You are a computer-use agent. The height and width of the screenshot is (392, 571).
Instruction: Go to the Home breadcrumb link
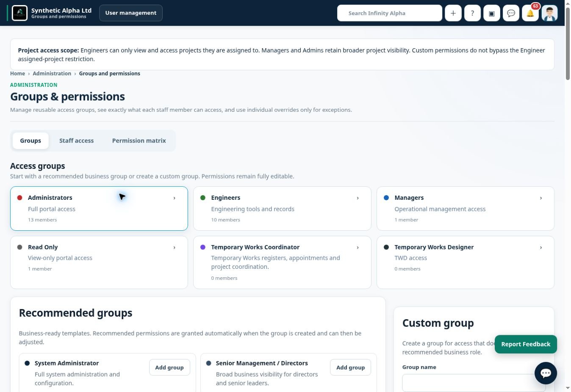coord(17,74)
